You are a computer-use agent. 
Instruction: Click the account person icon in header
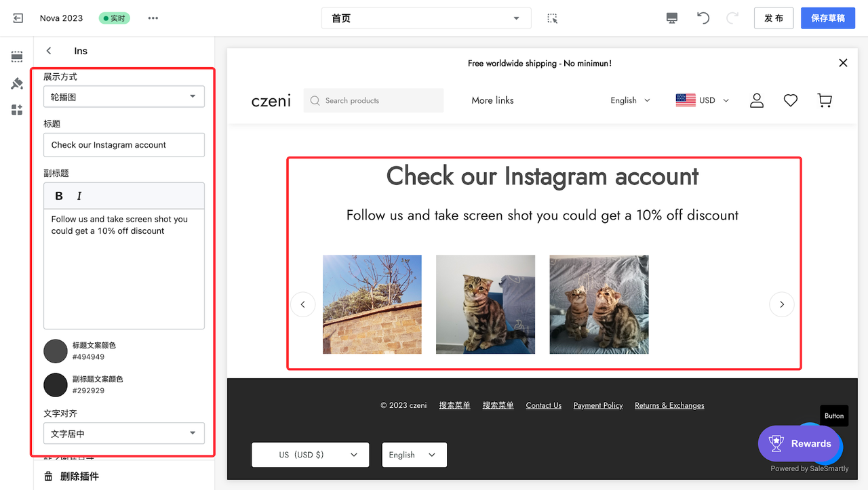click(757, 100)
